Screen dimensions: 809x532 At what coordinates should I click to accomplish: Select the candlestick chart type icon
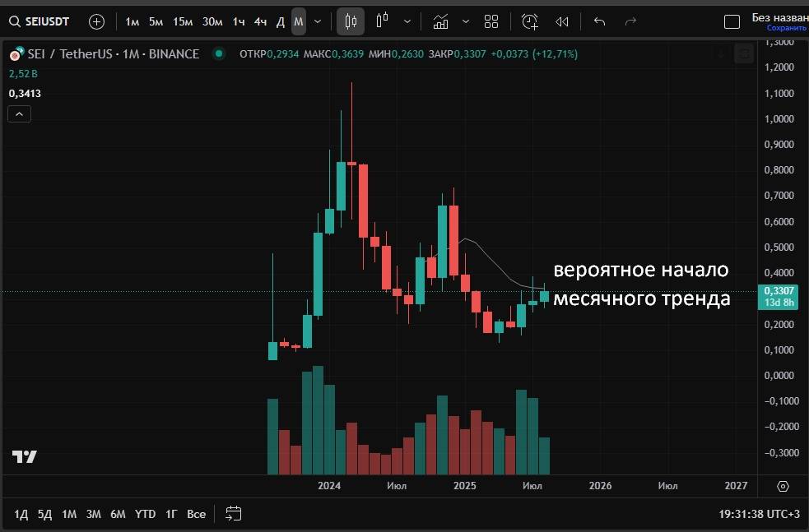pyautogui.click(x=351, y=21)
